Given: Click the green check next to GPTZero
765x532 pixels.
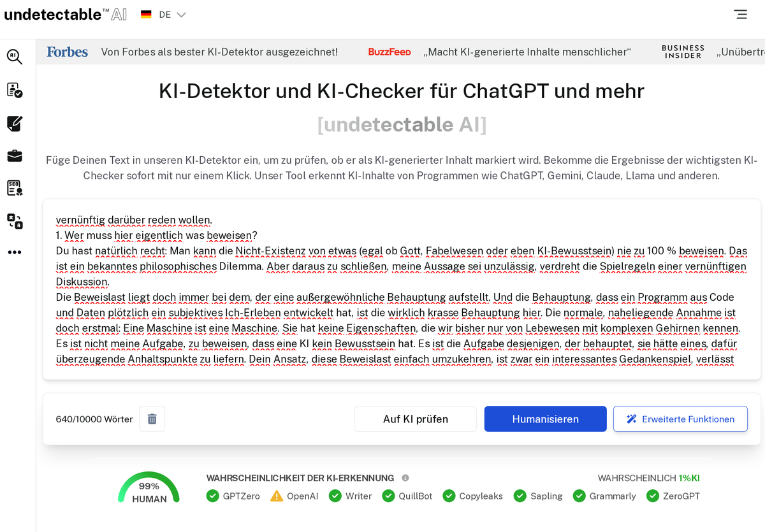Looking at the screenshot, I should click(213, 496).
